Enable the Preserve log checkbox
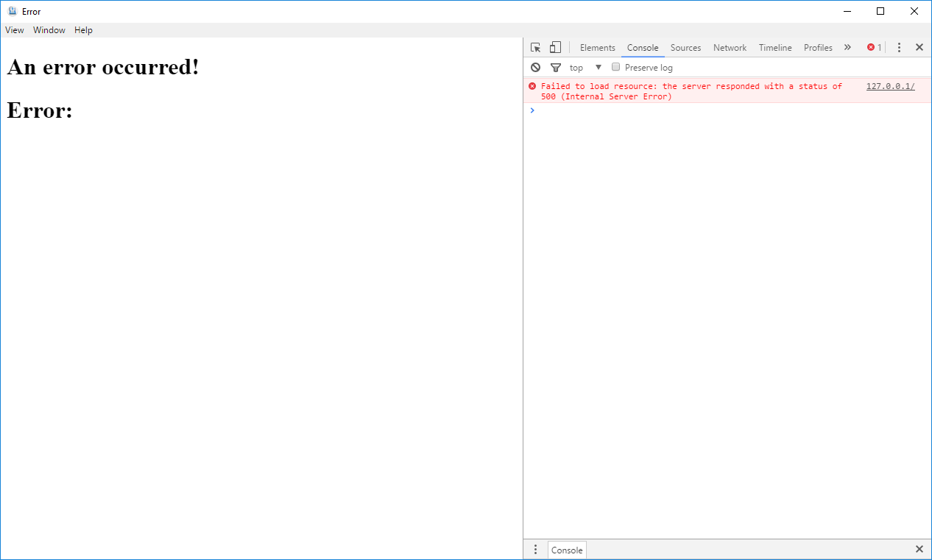Image resolution: width=932 pixels, height=560 pixels. 616,68
